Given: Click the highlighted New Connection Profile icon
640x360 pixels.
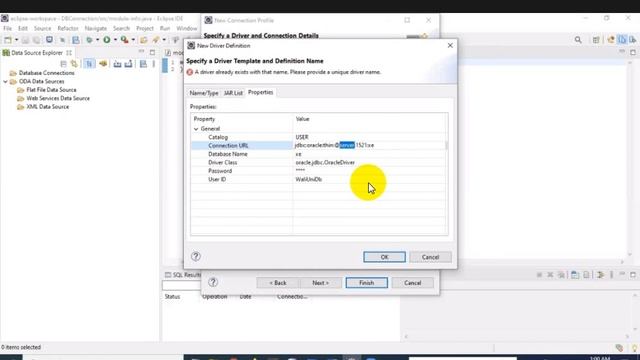Looking at the screenshot, I should [89, 64].
